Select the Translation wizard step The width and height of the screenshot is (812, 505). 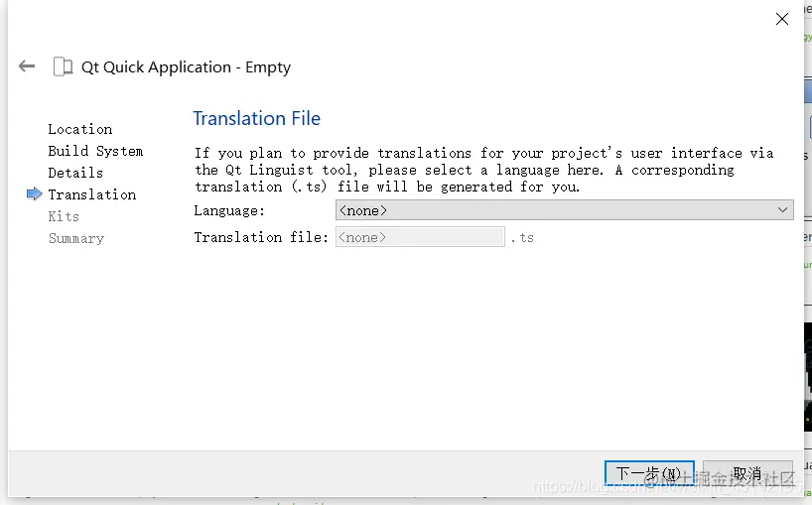(x=92, y=194)
